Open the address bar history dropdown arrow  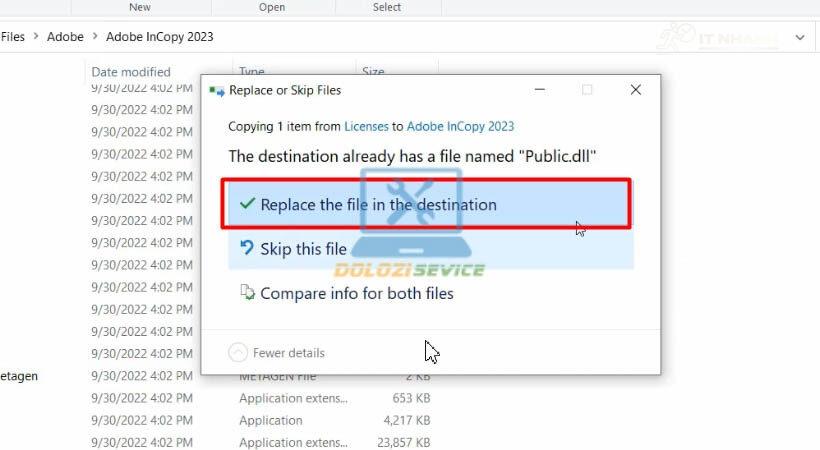[x=799, y=37]
